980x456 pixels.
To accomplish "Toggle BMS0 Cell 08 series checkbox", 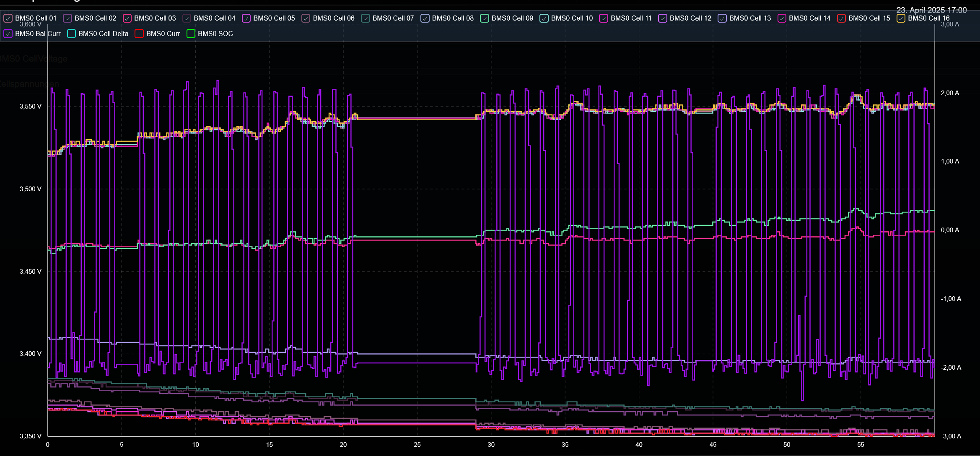I will point(425,18).
